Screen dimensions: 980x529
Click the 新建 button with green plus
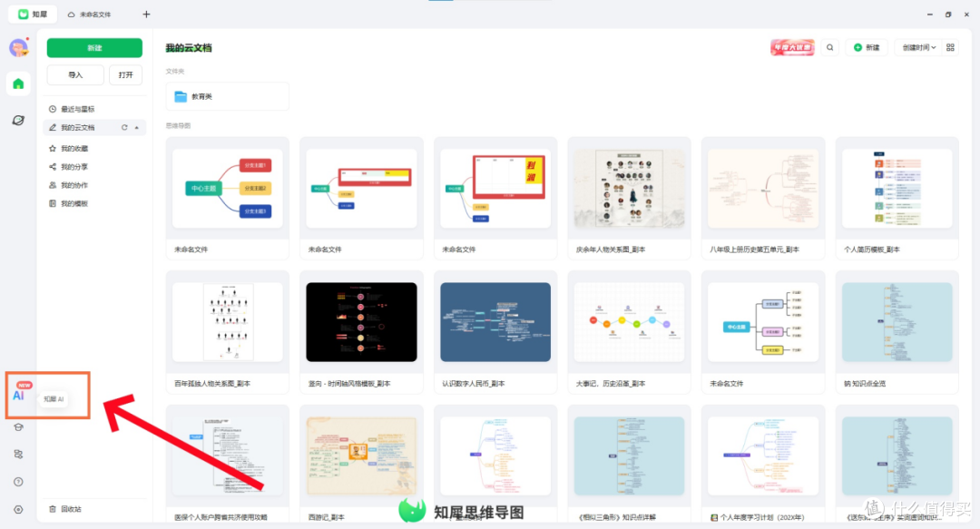(867, 47)
